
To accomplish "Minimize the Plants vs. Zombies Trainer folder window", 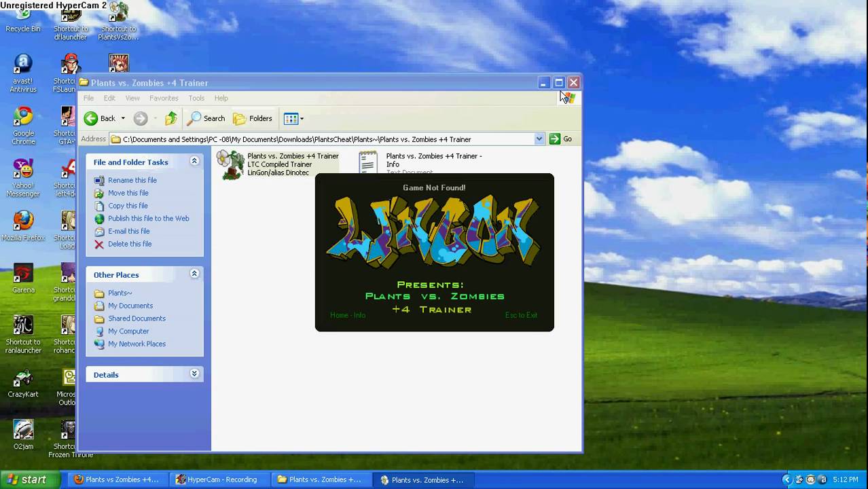I will pos(543,83).
